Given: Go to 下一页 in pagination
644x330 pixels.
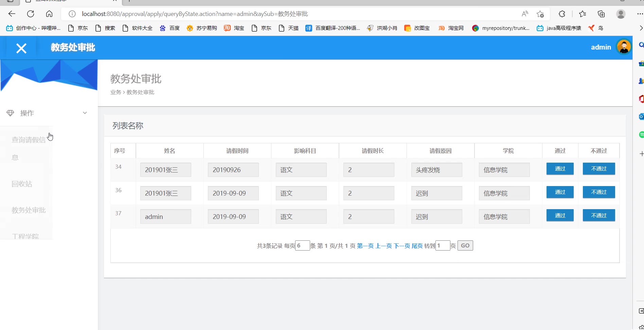Looking at the screenshot, I should pyautogui.click(x=402, y=246).
